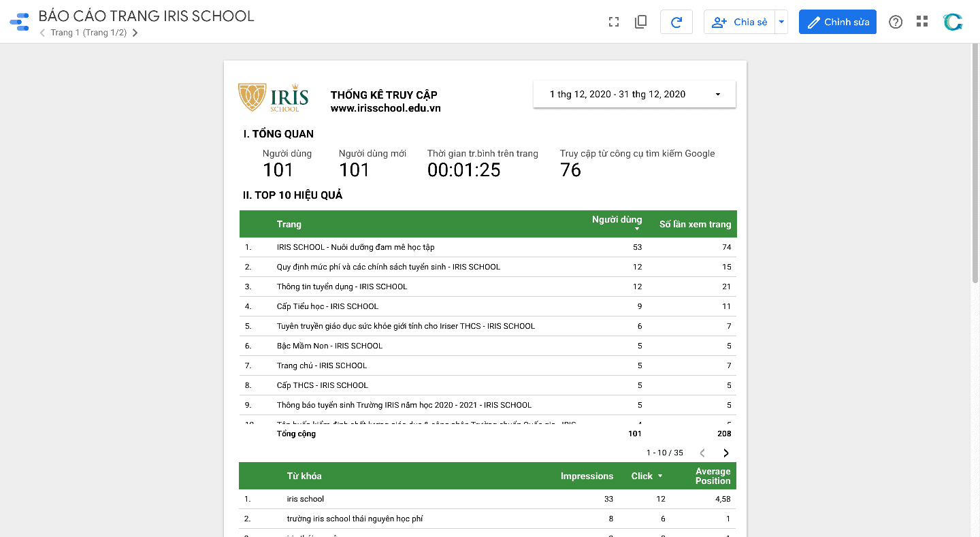Screen dimensions: 980x537
Task: Go to previous table page arrow
Action: [x=702, y=453]
